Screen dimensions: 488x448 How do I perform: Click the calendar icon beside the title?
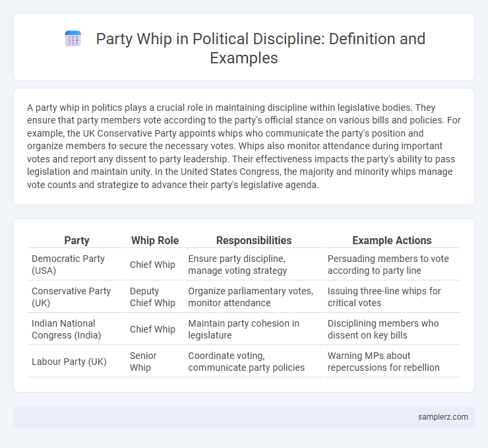(x=73, y=39)
